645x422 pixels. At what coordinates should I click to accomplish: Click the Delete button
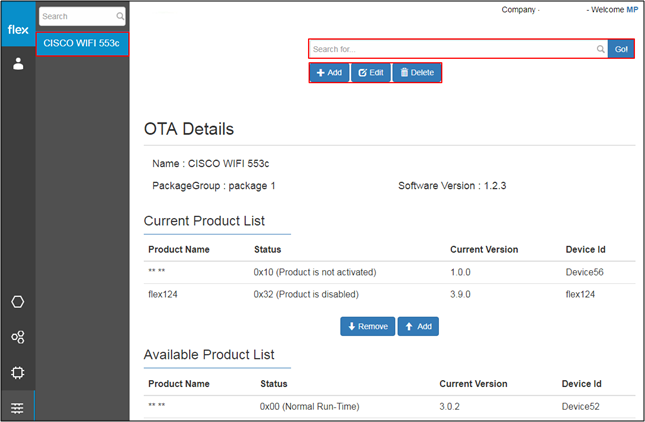[x=417, y=73]
